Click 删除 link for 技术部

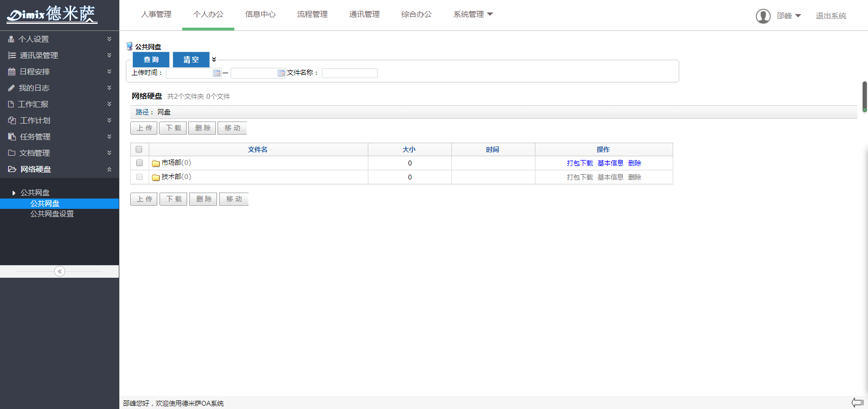coord(635,177)
